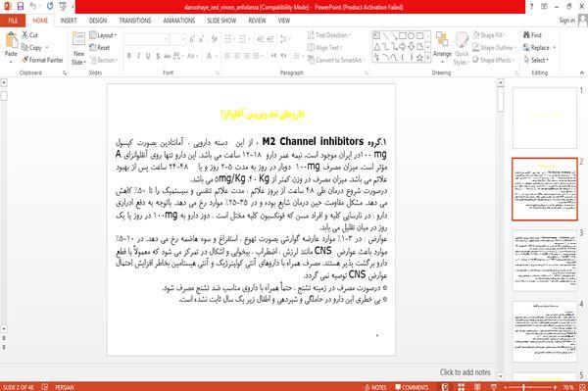Viewport: 588px width, 391px height.
Task: Open Quick Styles gallery
Action: 462,49
